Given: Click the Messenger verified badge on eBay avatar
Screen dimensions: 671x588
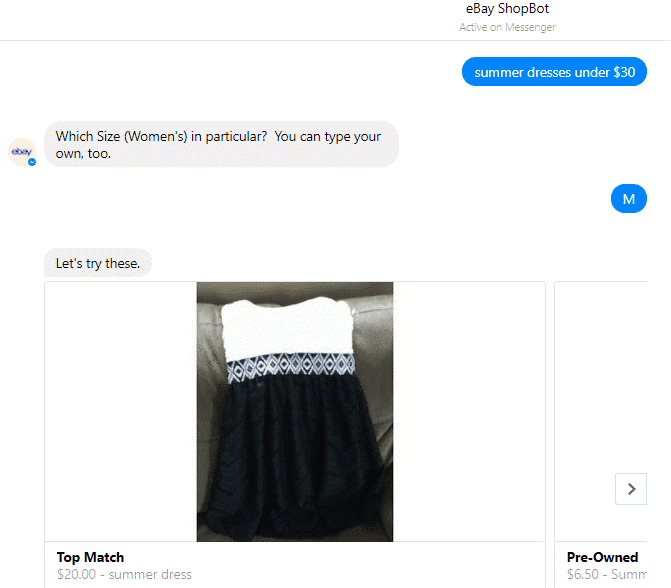Looking at the screenshot, I should [x=32, y=162].
